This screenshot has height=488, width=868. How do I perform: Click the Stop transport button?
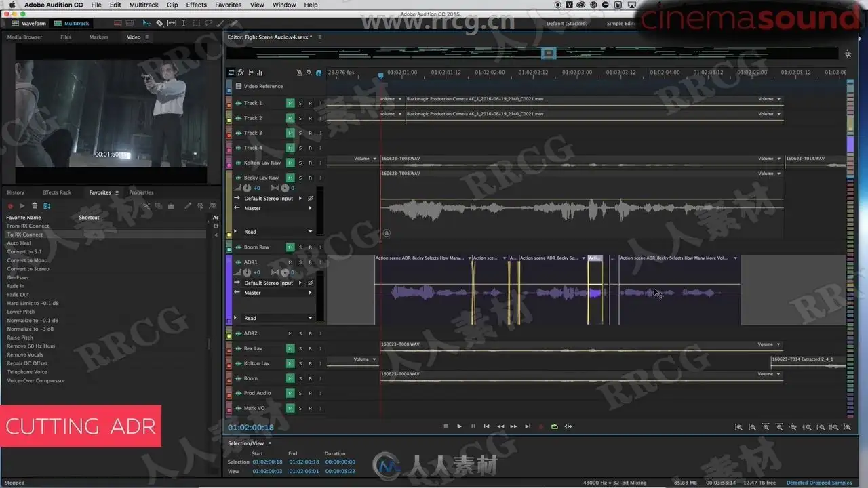click(446, 426)
